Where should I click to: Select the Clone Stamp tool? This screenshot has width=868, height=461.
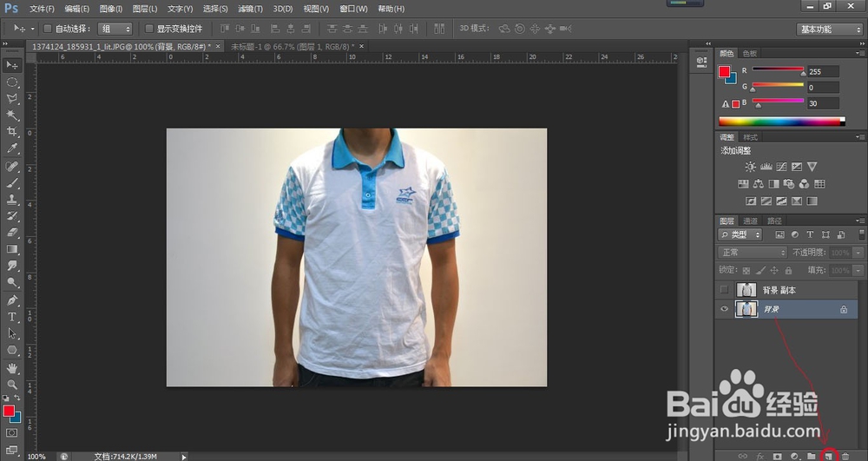11,200
